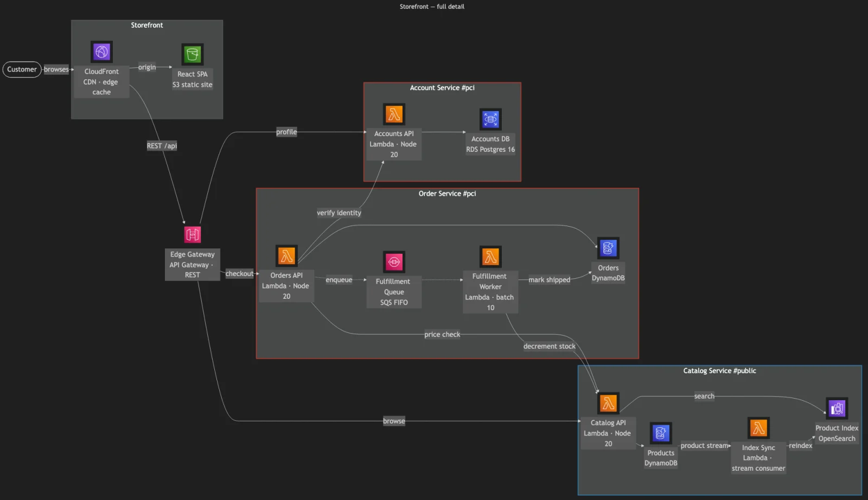Click the Catalog API Lambda icon
The image size is (868, 500).
[608, 403]
